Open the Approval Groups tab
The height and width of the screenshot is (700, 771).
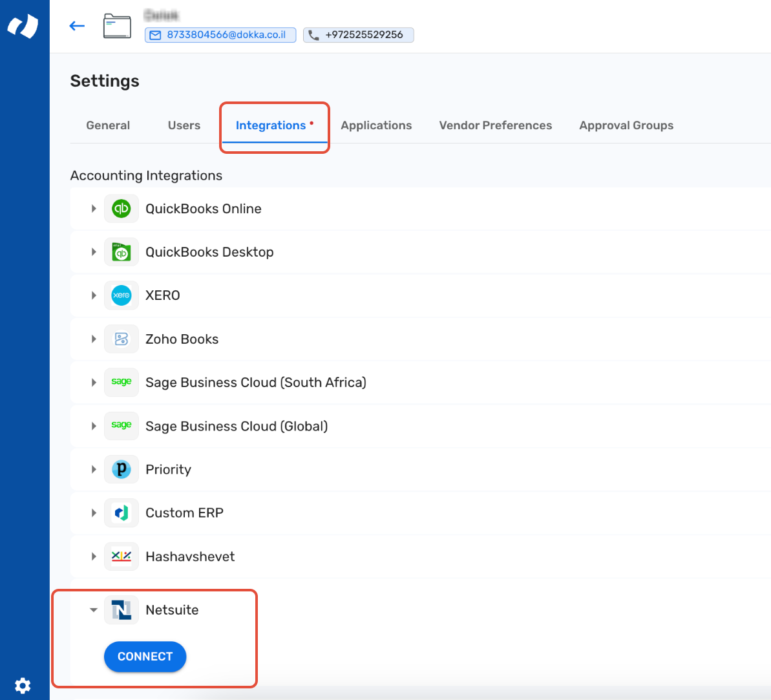(x=626, y=125)
